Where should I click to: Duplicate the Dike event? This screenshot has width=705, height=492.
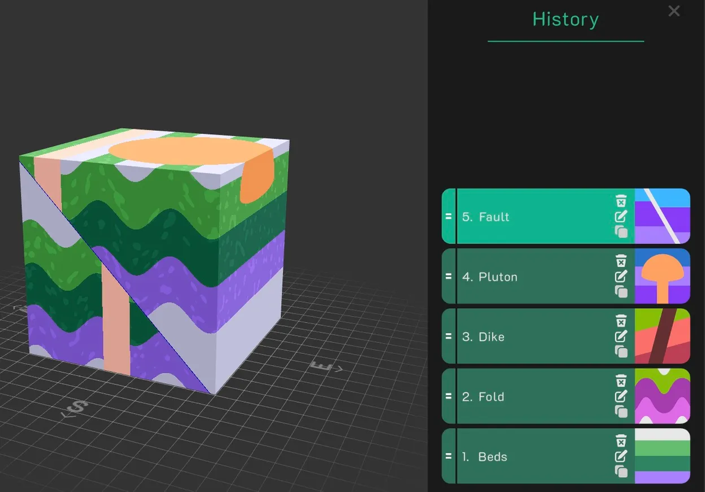(621, 352)
